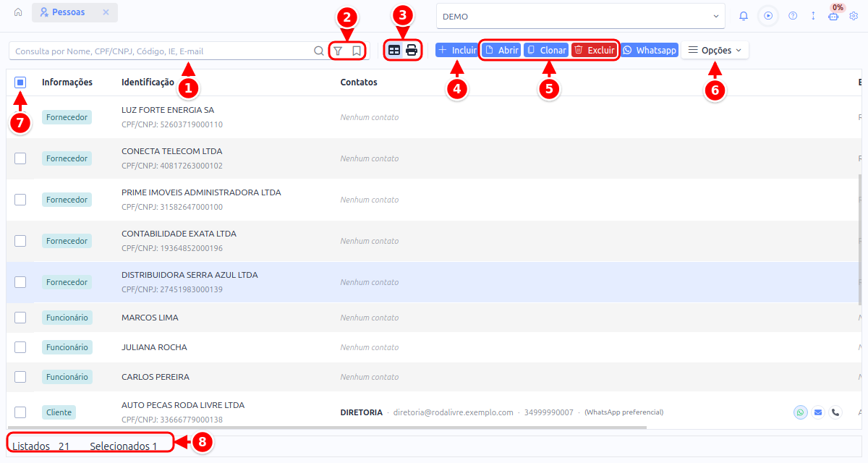Check the CONECTA TELECOM LTDA row checkbox

(x=20, y=158)
